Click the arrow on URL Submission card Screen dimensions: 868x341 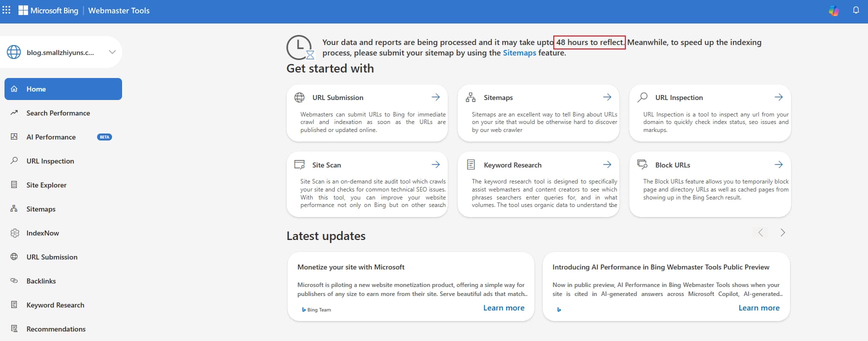click(x=436, y=97)
